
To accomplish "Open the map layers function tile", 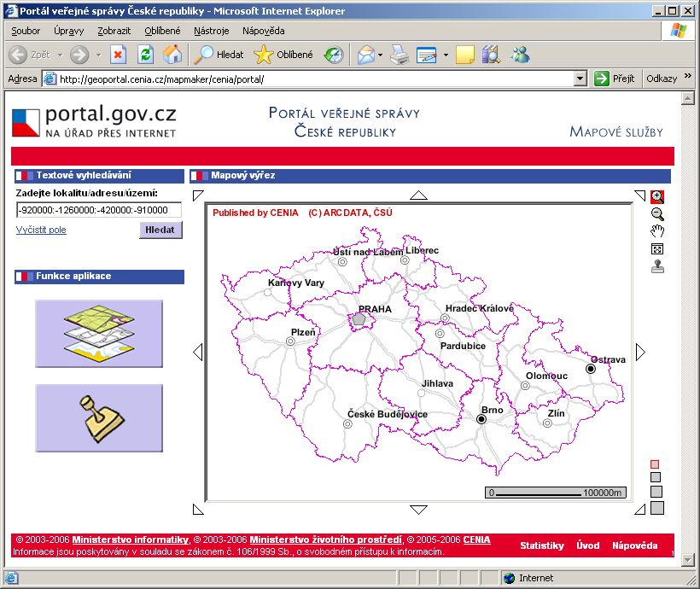I will coord(99,334).
